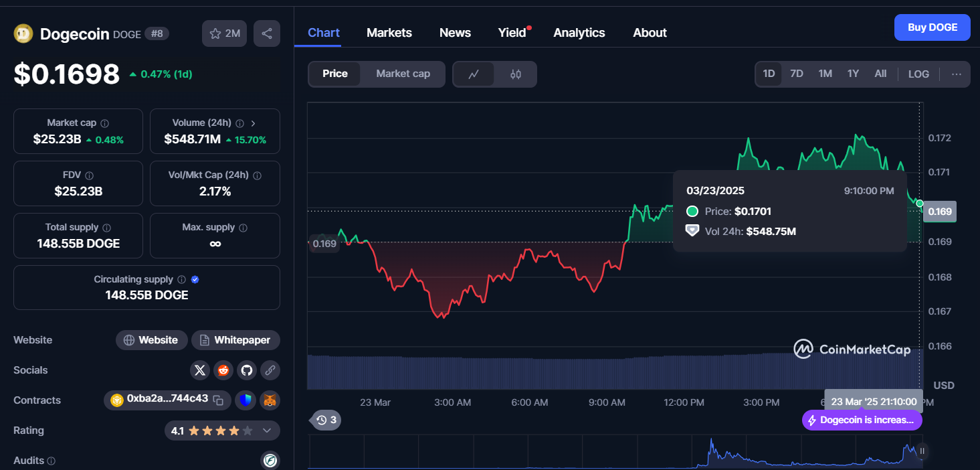980x470 pixels.
Task: Select the line chart type toggle
Action: [474, 74]
